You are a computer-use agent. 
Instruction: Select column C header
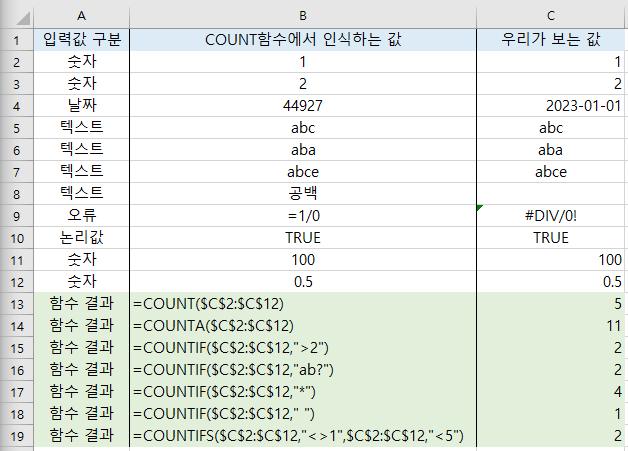(x=551, y=16)
